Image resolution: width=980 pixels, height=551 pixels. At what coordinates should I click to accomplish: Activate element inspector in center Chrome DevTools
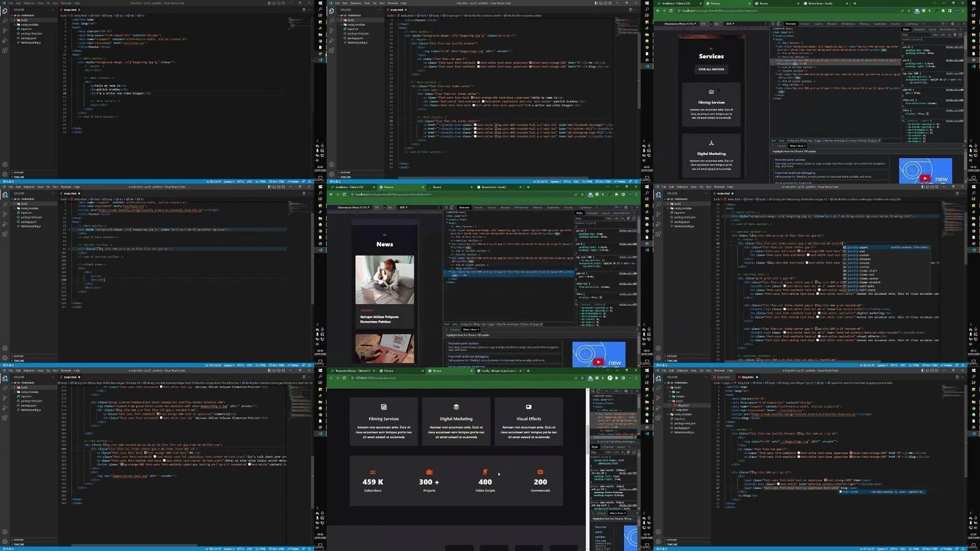tap(448, 207)
